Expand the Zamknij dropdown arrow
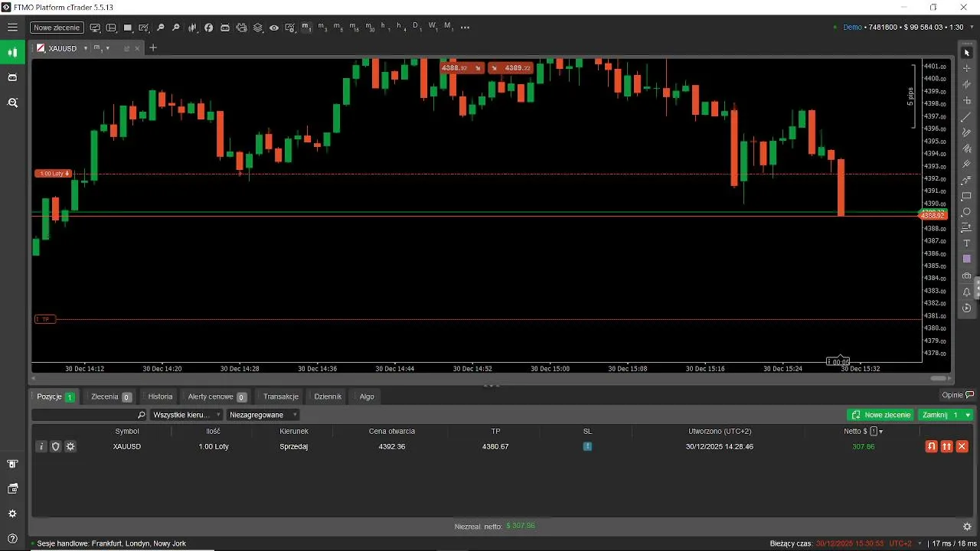The width and height of the screenshot is (980, 551). 968,415
